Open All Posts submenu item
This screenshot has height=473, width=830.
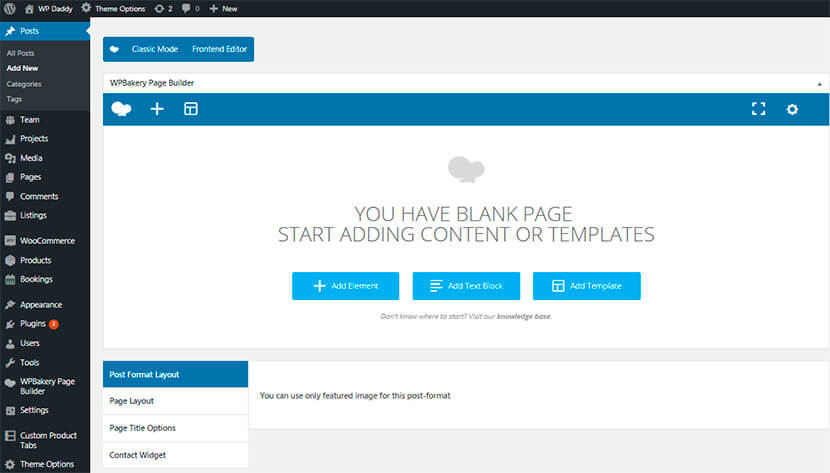click(x=21, y=53)
